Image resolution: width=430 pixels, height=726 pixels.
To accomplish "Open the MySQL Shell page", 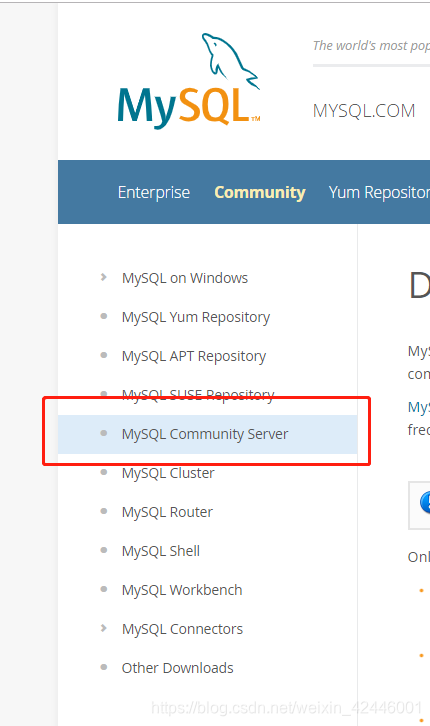I will (161, 551).
